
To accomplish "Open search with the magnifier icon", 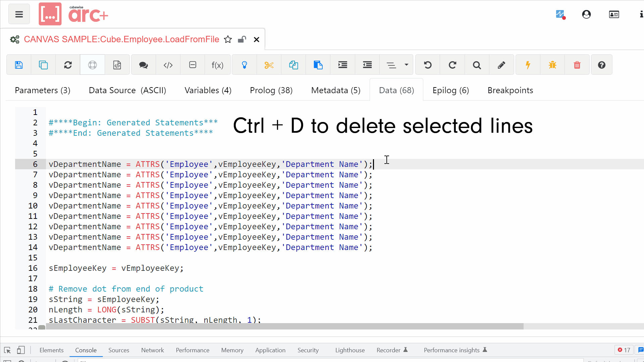I will (477, 65).
